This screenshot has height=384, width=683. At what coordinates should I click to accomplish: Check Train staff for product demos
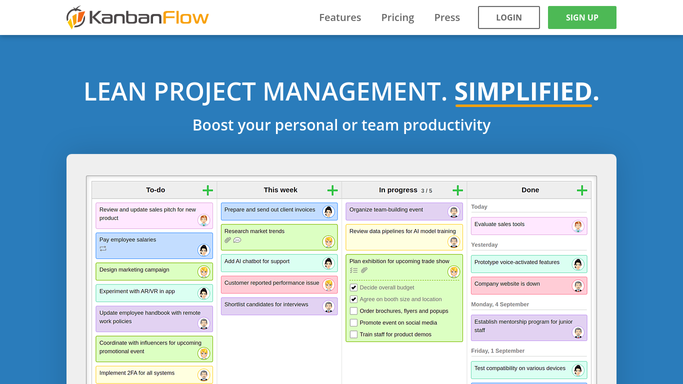(x=354, y=334)
